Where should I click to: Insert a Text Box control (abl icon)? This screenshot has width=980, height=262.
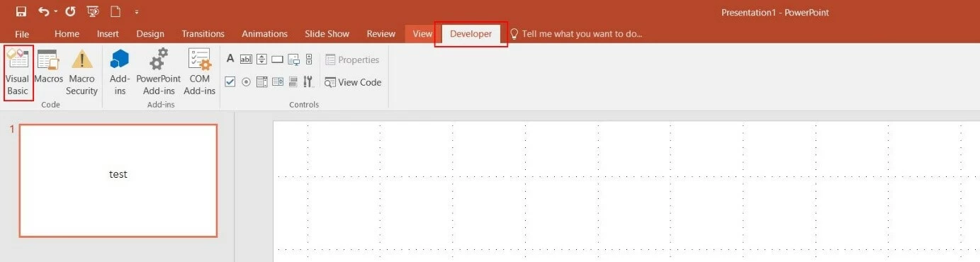point(246,59)
